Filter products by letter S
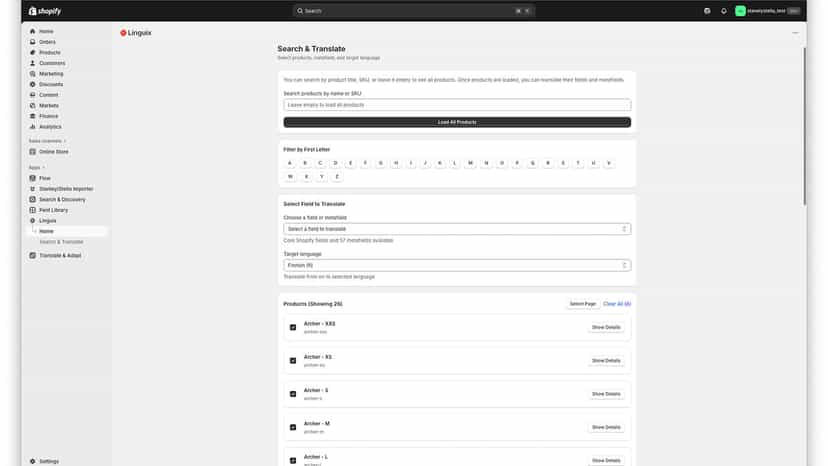 [x=563, y=163]
